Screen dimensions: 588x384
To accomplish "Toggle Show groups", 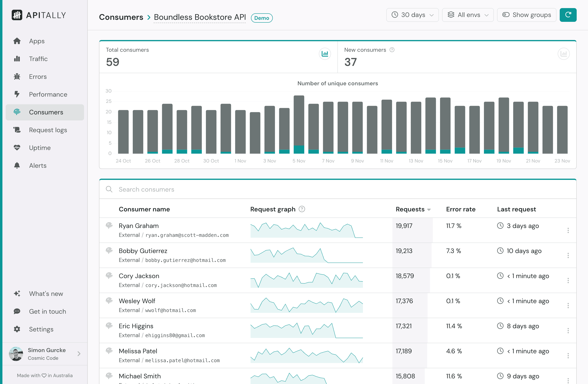I will click(527, 15).
